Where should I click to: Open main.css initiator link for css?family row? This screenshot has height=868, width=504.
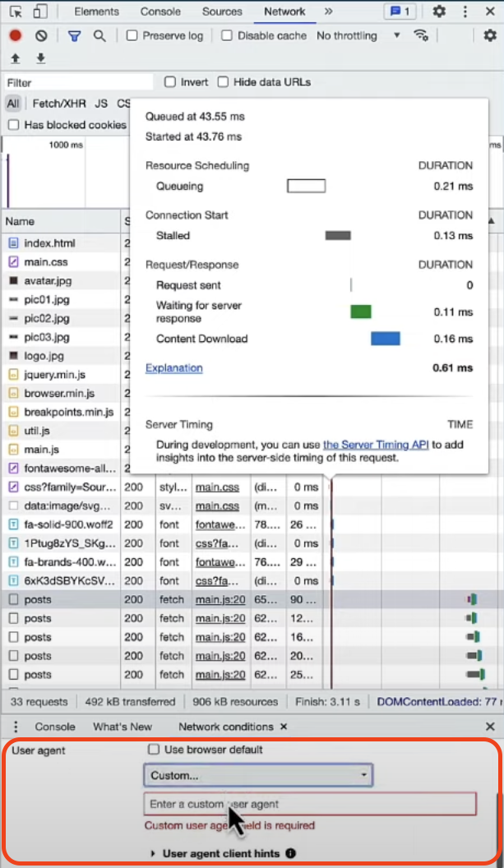pyautogui.click(x=217, y=487)
